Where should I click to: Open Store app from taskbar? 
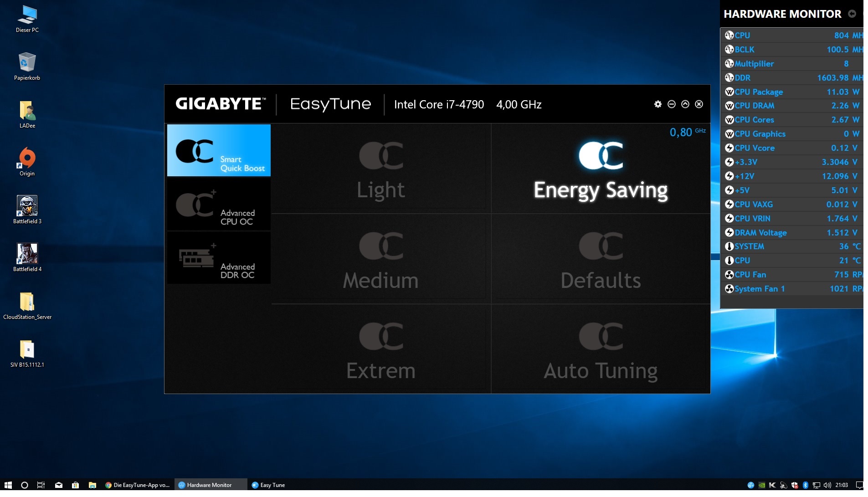point(76,485)
